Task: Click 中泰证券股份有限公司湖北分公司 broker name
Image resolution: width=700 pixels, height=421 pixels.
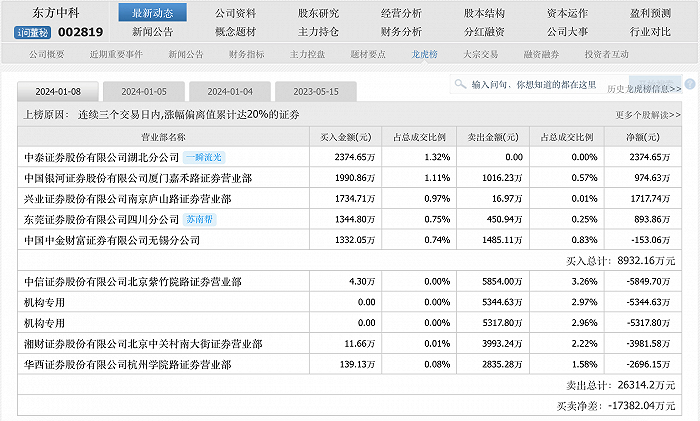Action: pyautogui.click(x=101, y=157)
